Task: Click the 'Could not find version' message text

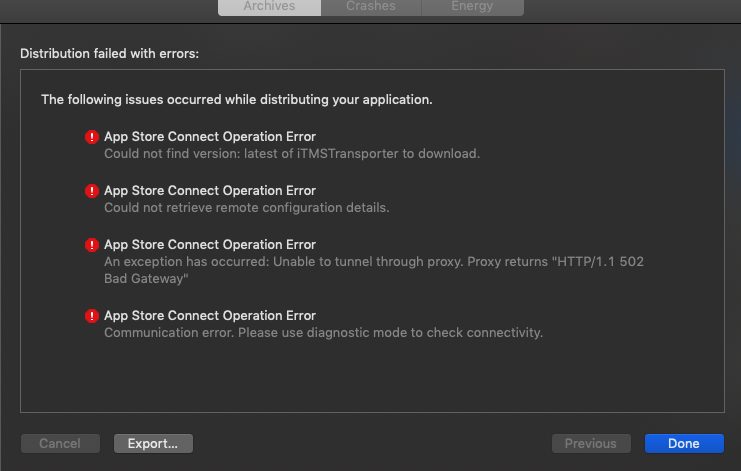Action: 292,154
